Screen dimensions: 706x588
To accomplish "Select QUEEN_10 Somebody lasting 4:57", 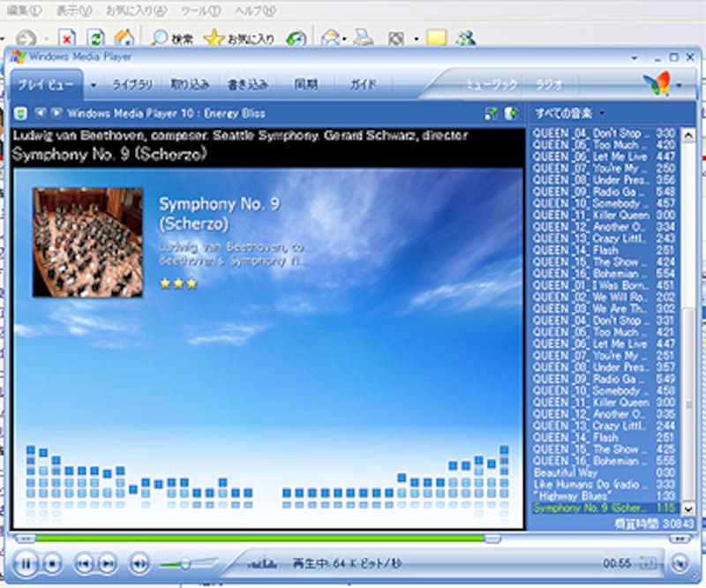I will (x=604, y=204).
